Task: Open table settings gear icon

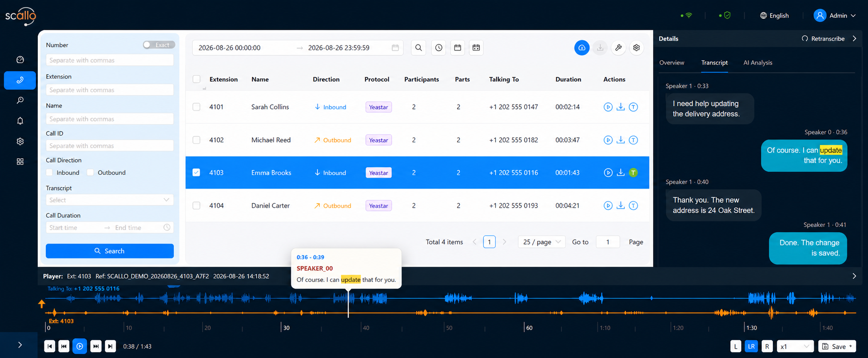Action: coord(637,48)
